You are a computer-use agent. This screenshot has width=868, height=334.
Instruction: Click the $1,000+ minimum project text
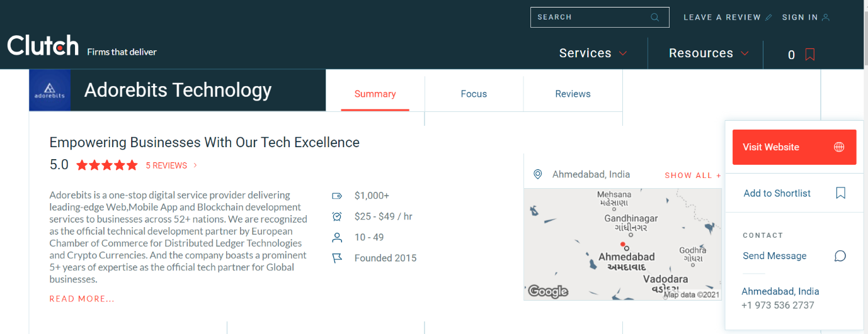pyautogui.click(x=372, y=196)
